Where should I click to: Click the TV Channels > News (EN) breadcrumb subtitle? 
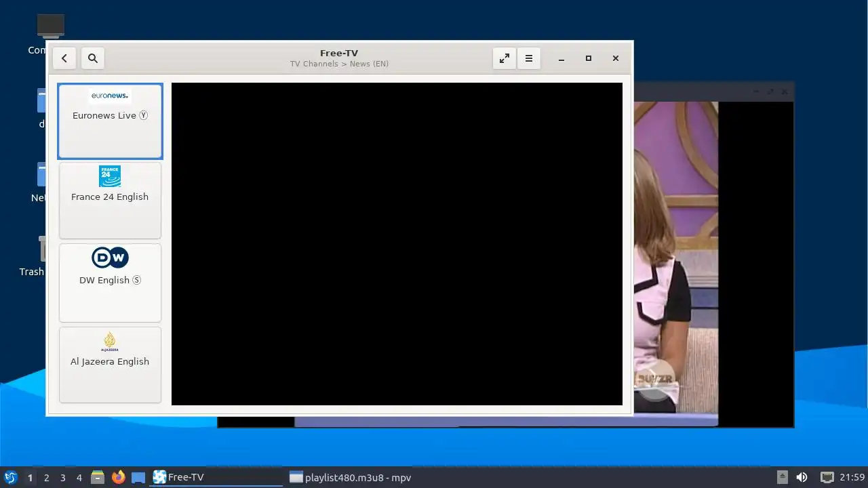[x=339, y=64]
